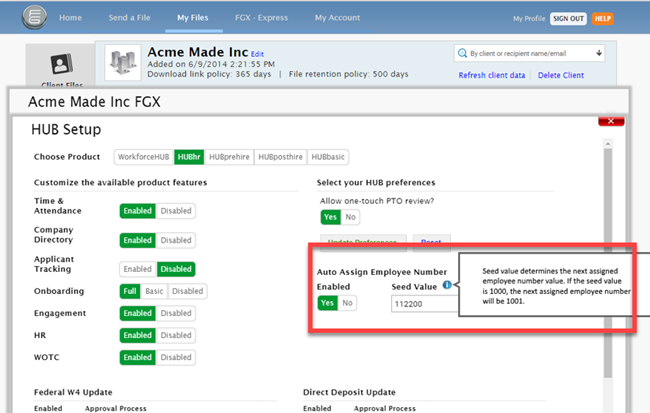
Task: Click the Refresh client data link
Action: pos(492,76)
